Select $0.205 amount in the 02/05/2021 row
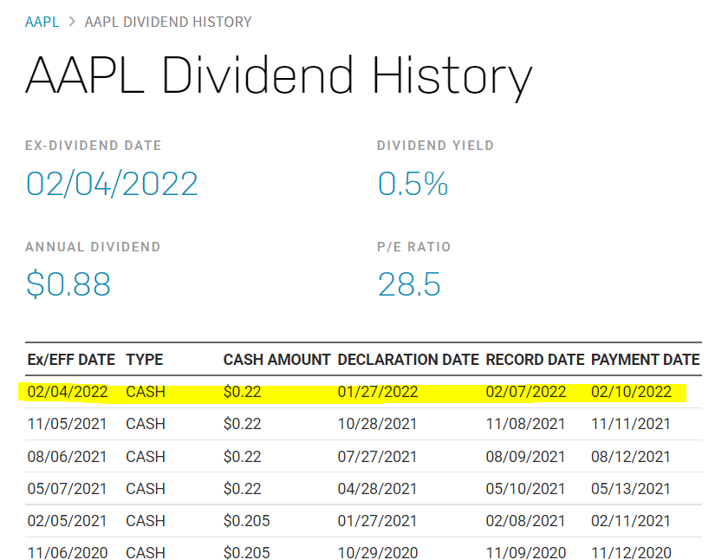The width and height of the screenshot is (728, 560). 246,521
